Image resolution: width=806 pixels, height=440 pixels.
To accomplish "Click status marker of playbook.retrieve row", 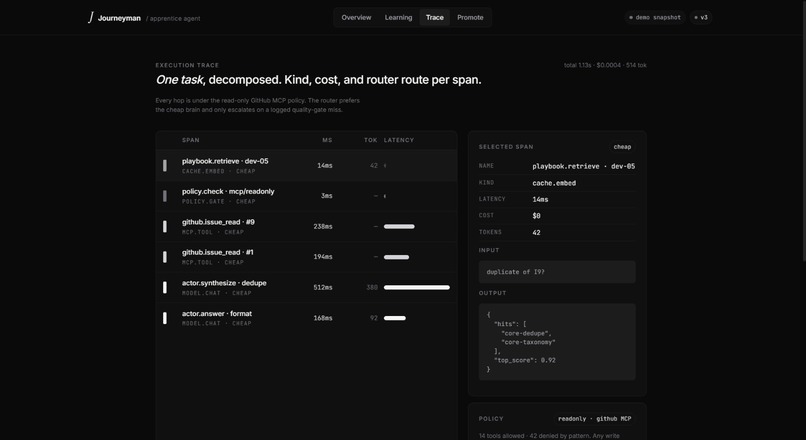I will click(x=164, y=166).
